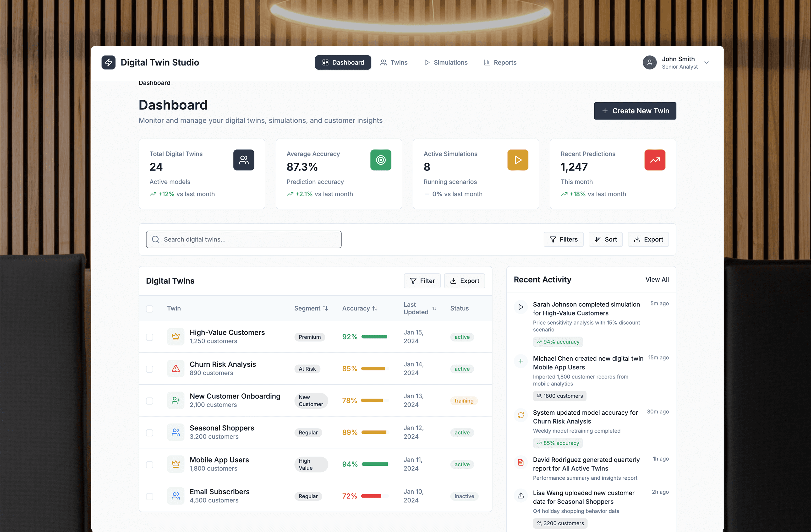The height and width of the screenshot is (532, 811).
Task: Click the Total Digital Twins people icon
Action: tap(244, 160)
